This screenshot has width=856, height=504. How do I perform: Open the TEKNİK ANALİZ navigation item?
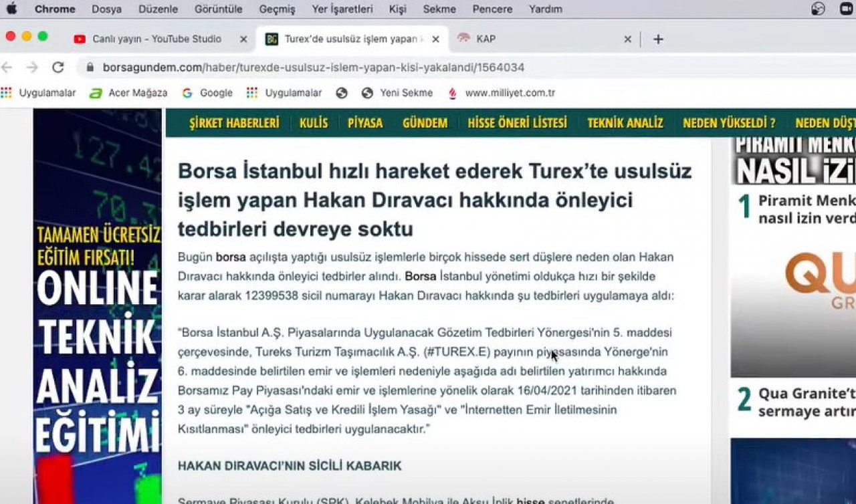pyautogui.click(x=625, y=123)
